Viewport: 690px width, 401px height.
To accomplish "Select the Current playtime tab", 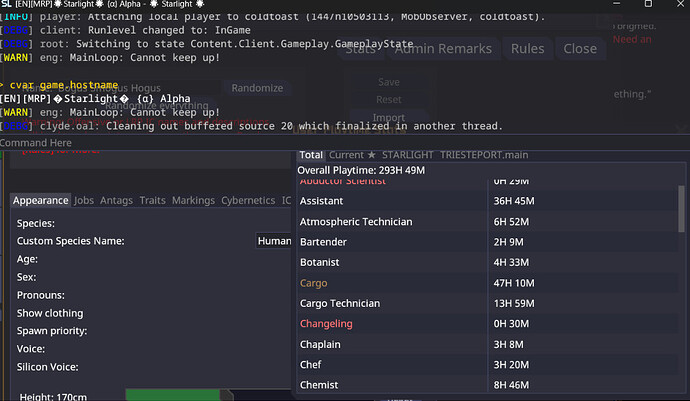I will click(352, 155).
